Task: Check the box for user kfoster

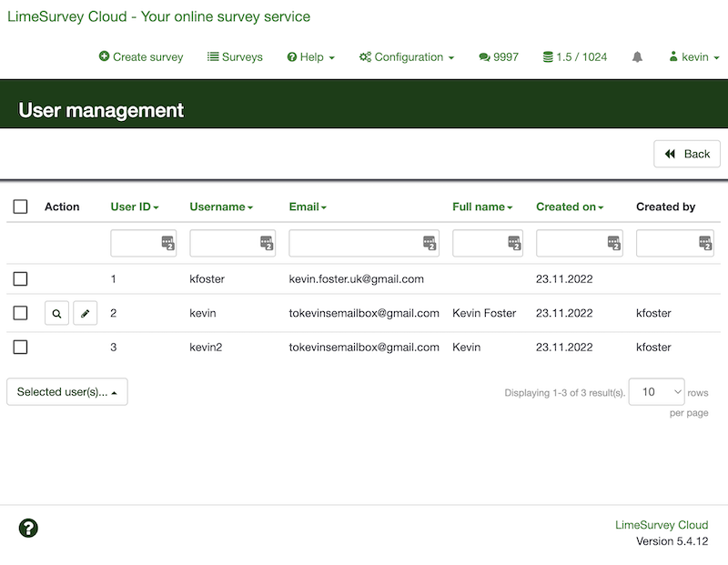Action: tap(21, 278)
